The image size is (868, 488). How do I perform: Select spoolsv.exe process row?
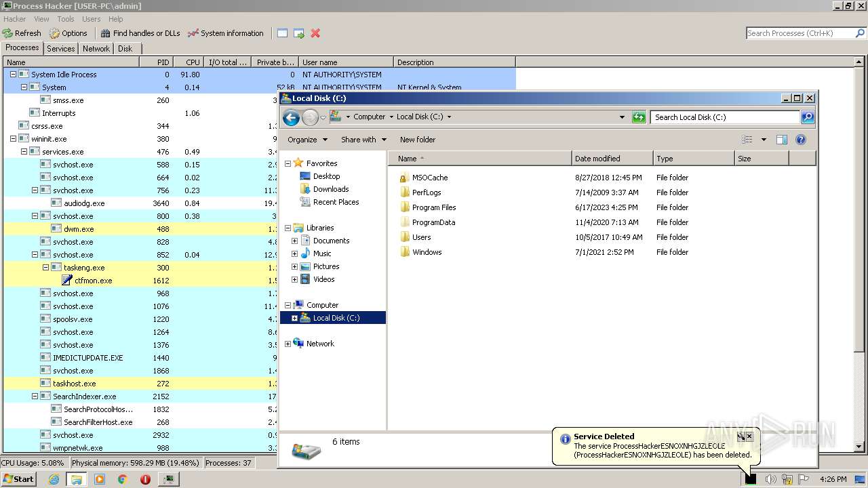point(141,319)
